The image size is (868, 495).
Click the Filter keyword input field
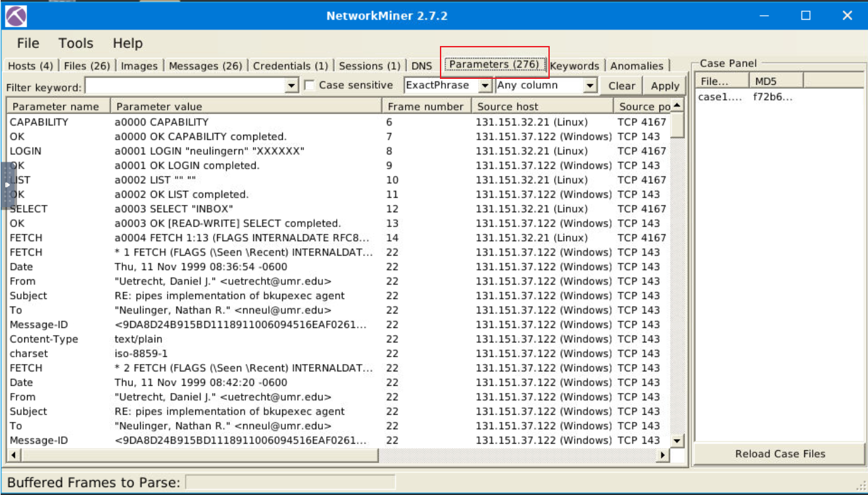click(x=185, y=86)
